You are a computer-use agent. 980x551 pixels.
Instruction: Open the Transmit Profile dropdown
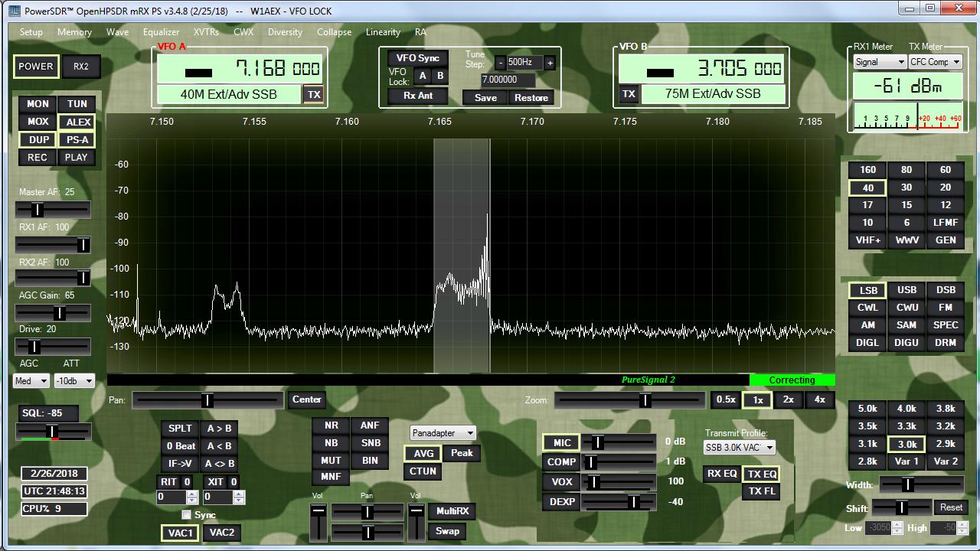(x=739, y=448)
